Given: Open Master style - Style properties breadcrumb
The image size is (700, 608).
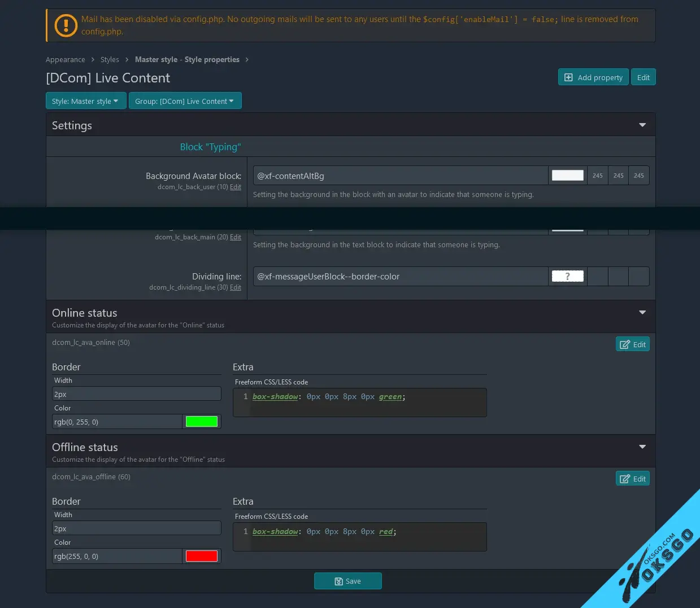Looking at the screenshot, I should [x=187, y=60].
